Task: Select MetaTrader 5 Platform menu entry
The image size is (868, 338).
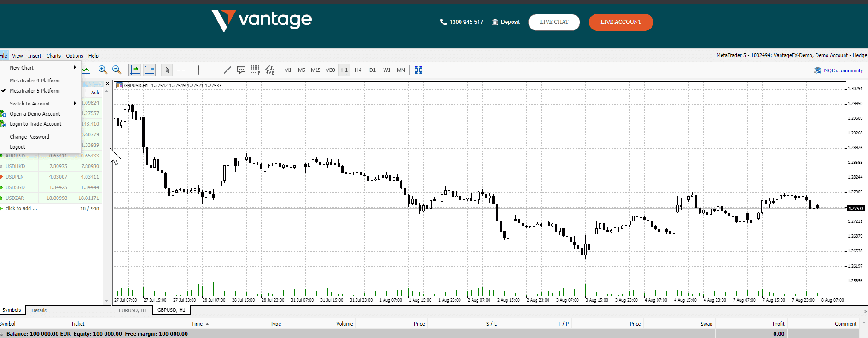Action: point(41,91)
